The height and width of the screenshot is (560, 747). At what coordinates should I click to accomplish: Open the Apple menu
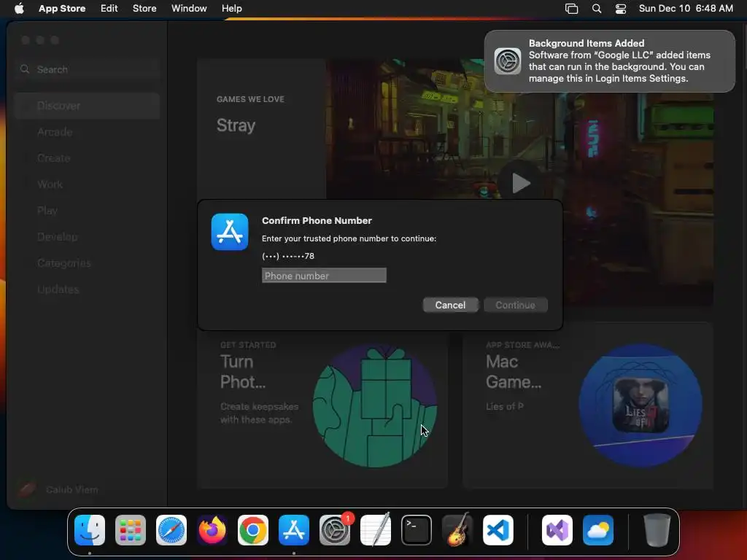pos(19,8)
